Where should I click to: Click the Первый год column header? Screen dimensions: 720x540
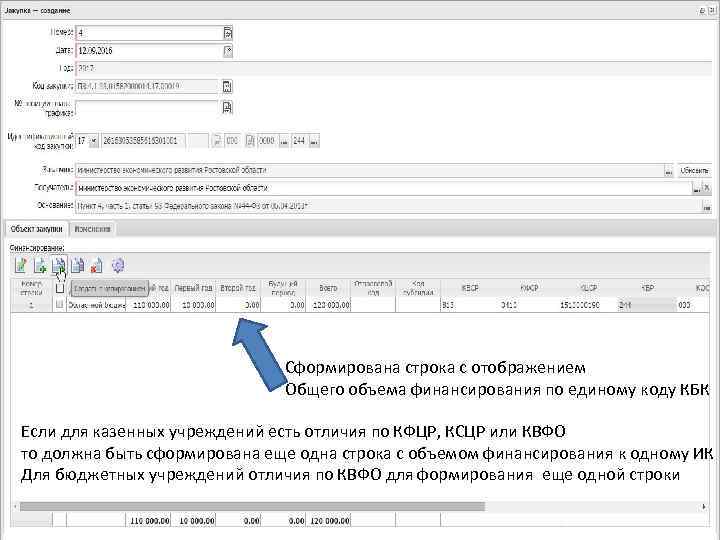(193, 288)
